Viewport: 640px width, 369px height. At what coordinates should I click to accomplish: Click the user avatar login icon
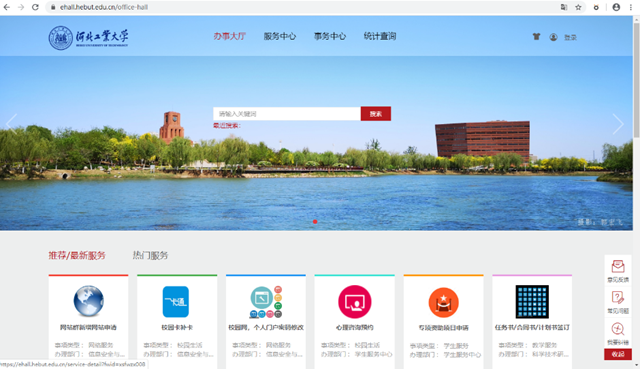[x=553, y=37]
